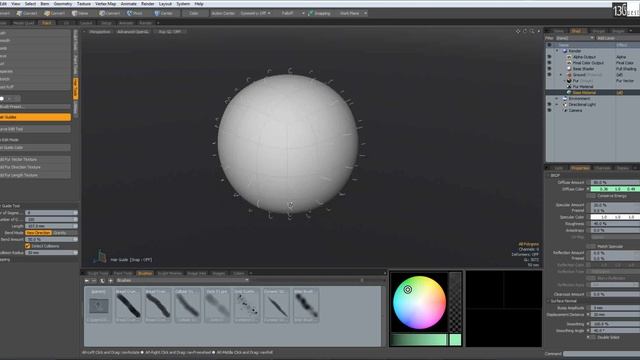Image resolution: width=640 pixels, height=360 pixels.
Task: Open the System menu
Action: pyautogui.click(x=183, y=4)
